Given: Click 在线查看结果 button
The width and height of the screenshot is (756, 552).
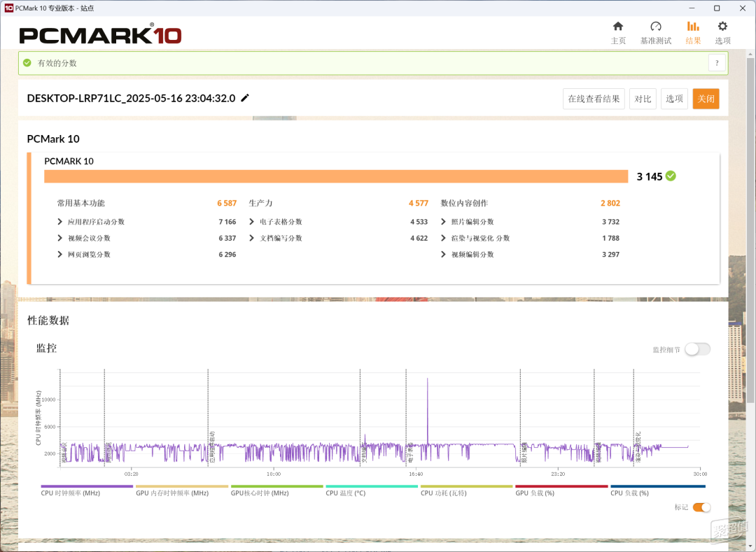Looking at the screenshot, I should tap(594, 99).
